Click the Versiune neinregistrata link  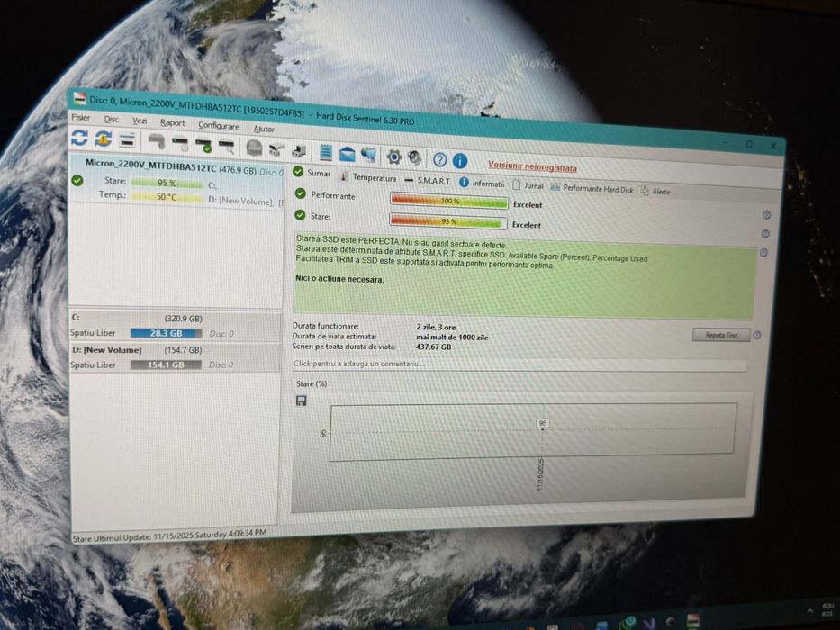point(532,166)
